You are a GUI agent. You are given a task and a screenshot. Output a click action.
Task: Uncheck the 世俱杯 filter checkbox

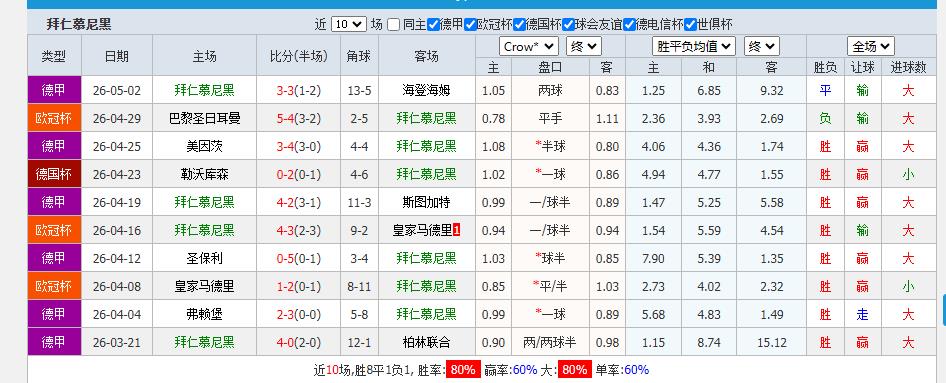(691, 25)
